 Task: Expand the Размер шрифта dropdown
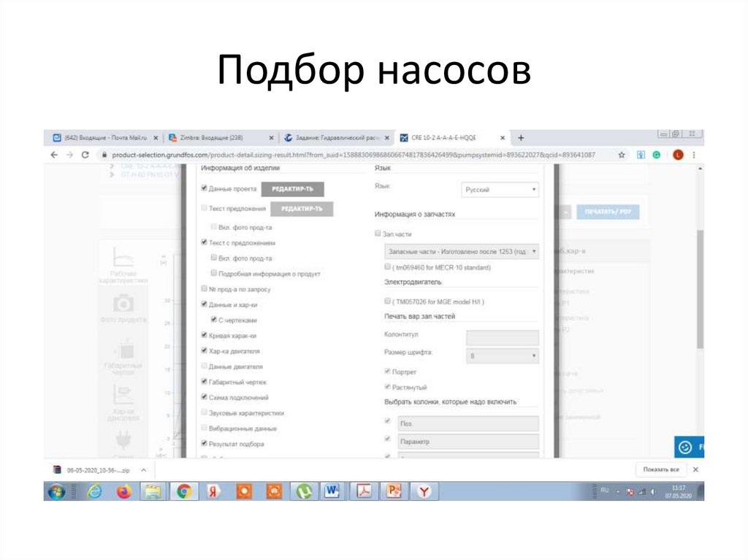click(x=502, y=355)
